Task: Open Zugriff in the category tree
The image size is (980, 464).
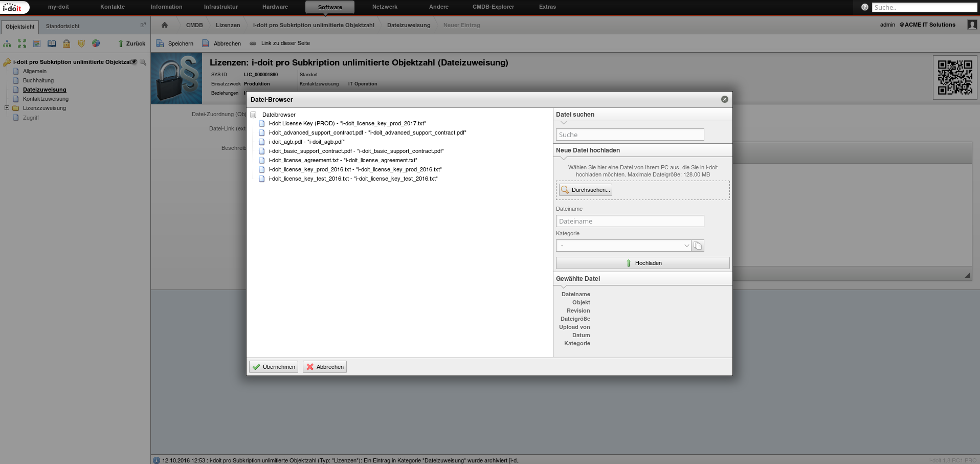Action: [31, 118]
